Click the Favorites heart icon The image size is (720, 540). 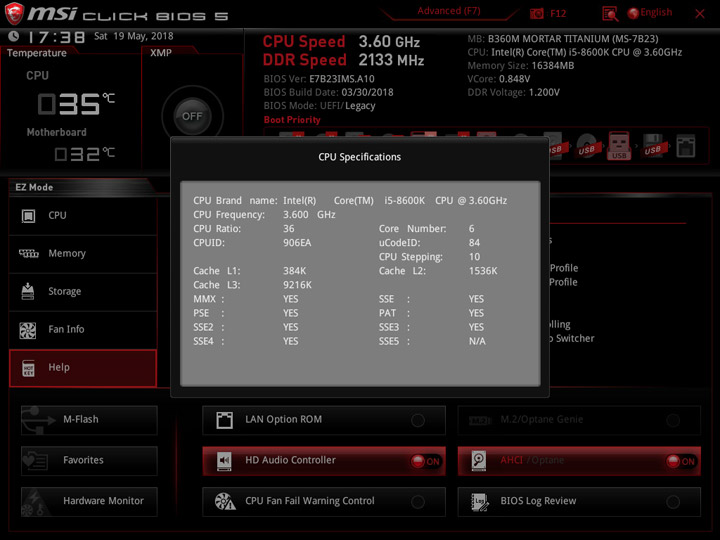[x=35, y=461]
